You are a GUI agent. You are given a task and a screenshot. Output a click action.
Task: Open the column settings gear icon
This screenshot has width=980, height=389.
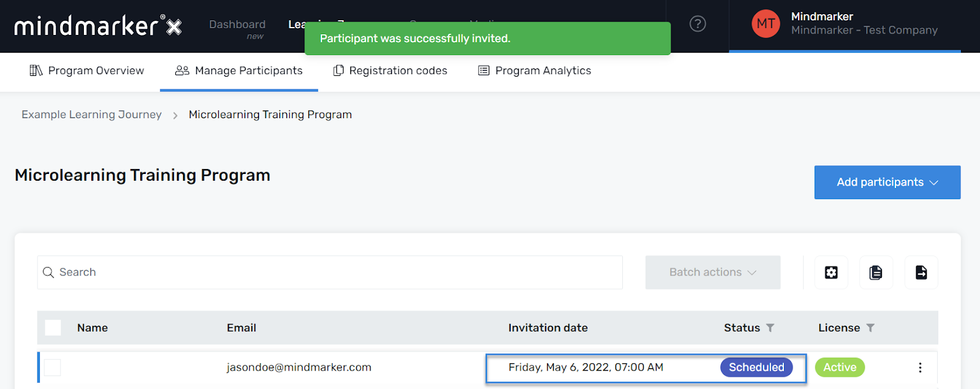tap(831, 273)
